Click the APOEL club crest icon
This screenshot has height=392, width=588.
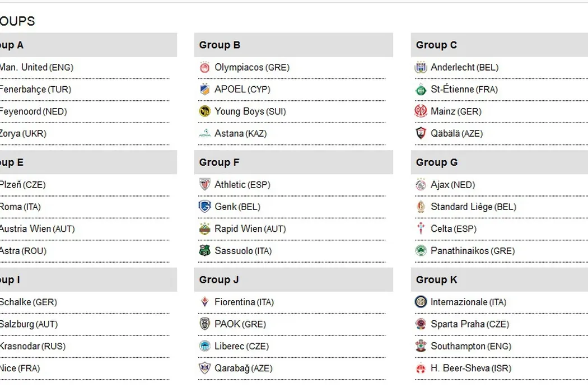pyautogui.click(x=204, y=90)
